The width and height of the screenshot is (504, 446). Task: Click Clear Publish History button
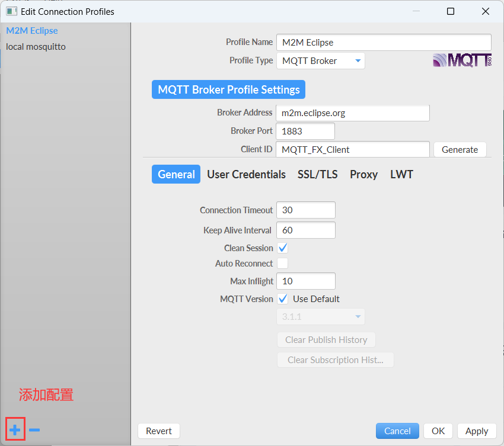[x=326, y=340]
